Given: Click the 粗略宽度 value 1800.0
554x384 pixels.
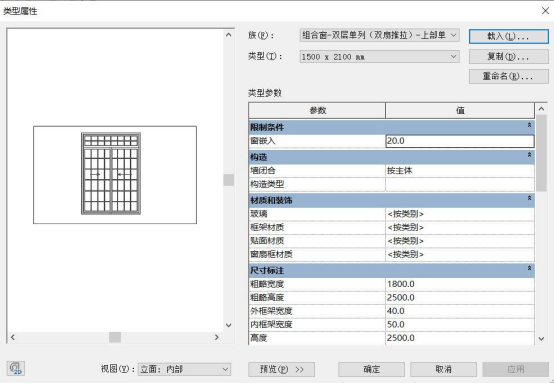Looking at the screenshot, I should [x=460, y=284].
